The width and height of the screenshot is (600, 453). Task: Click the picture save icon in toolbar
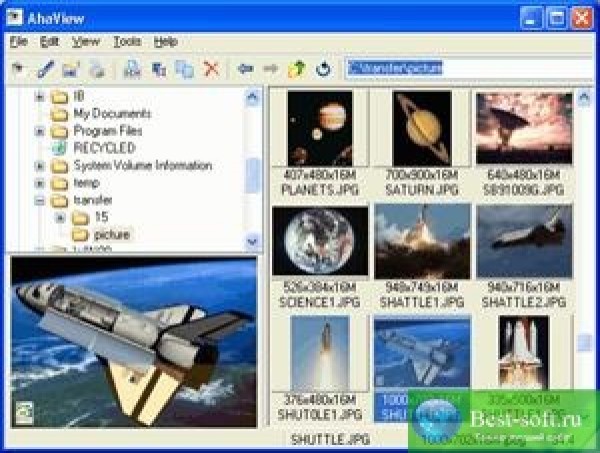pyautogui.click(x=71, y=69)
